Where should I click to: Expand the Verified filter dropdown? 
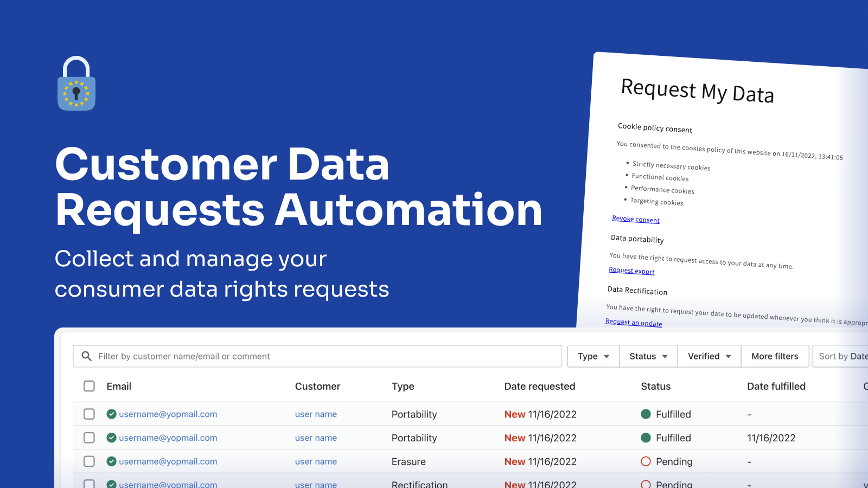click(709, 356)
